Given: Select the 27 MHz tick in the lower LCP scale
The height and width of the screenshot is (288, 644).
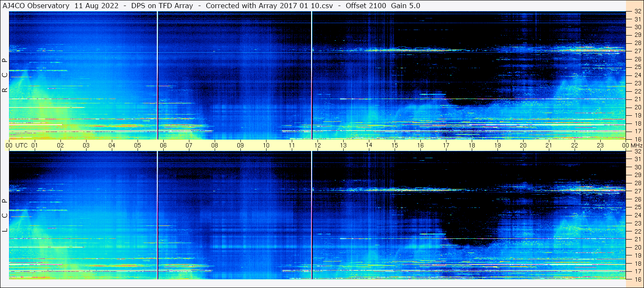Looking at the screenshot, I should point(637,191).
